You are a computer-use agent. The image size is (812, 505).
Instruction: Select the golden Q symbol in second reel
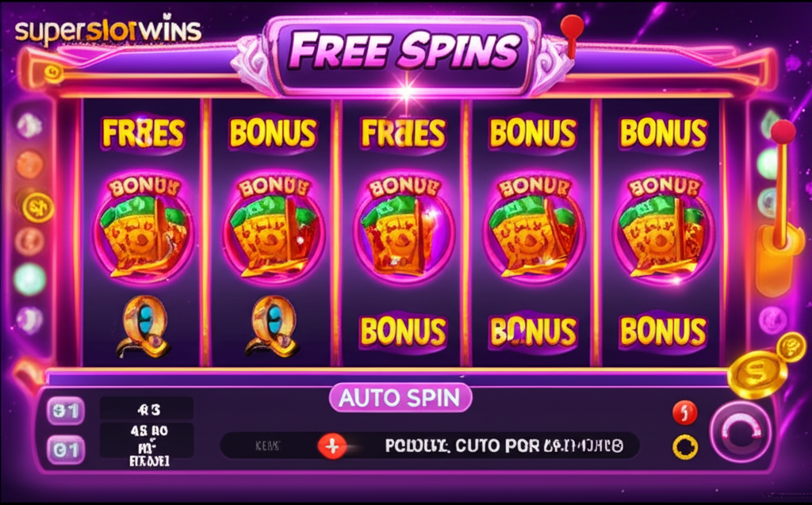pyautogui.click(x=273, y=326)
